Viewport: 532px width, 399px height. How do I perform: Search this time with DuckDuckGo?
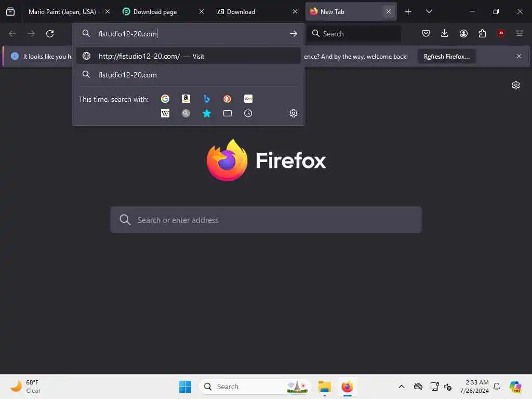228,99
